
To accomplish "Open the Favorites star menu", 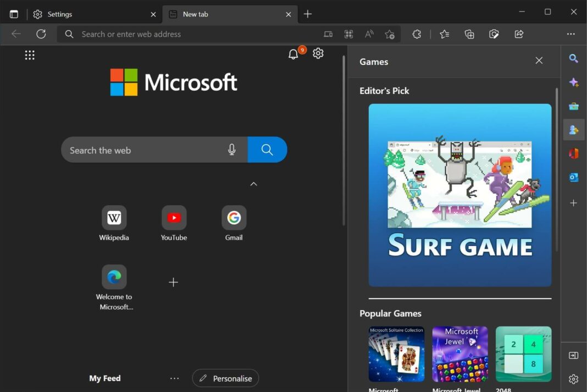I will click(444, 34).
